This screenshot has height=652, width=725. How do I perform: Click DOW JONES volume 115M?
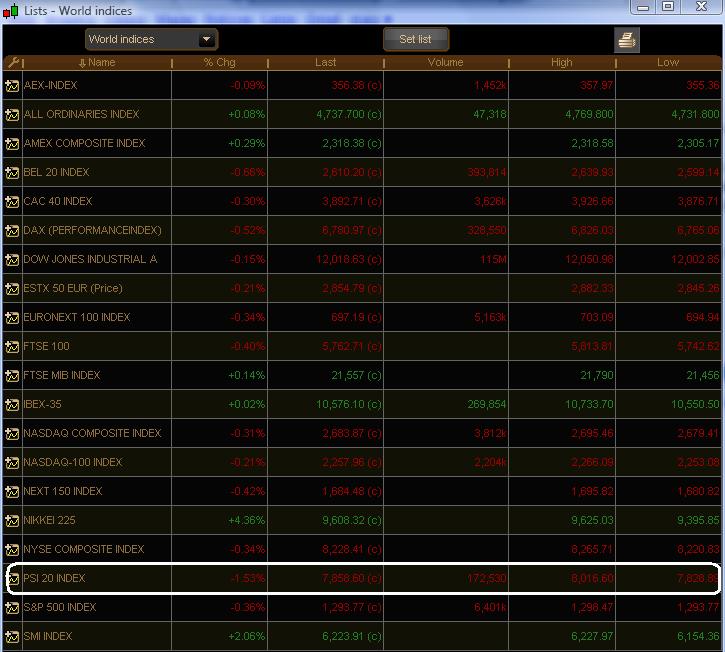click(x=493, y=259)
